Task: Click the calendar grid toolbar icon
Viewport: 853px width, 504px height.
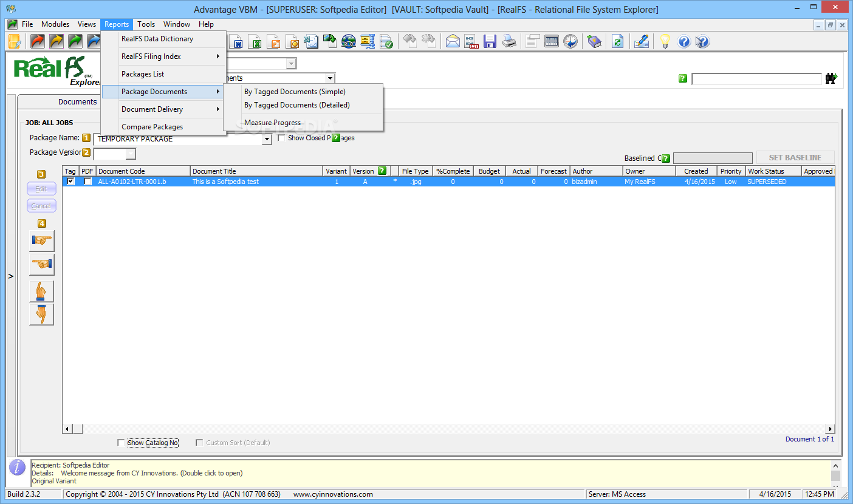Action: pos(551,41)
